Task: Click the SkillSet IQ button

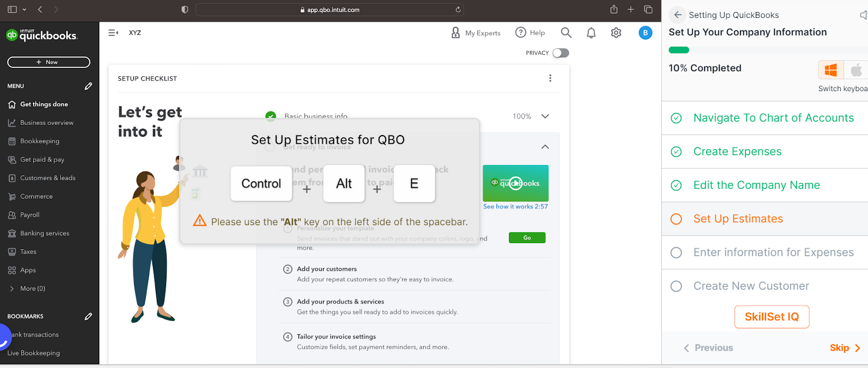Action: 771,316
